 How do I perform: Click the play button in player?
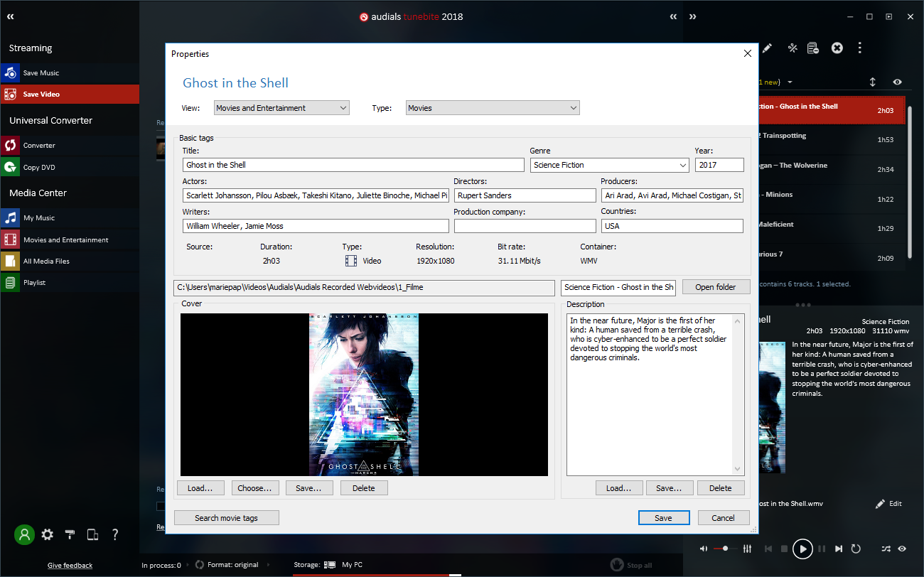(x=802, y=549)
